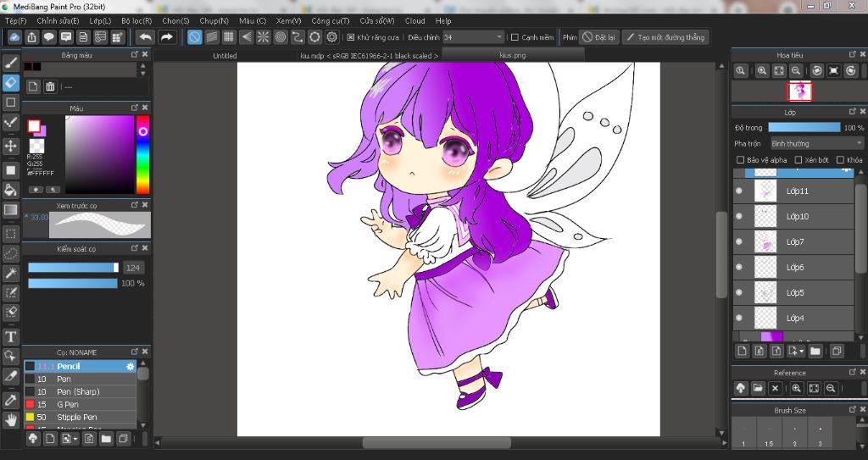Adjust the brush size slider

pyautogui.click(x=73, y=268)
